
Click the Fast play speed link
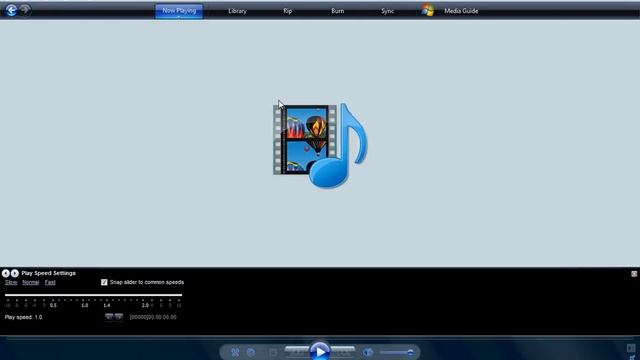pos(50,282)
